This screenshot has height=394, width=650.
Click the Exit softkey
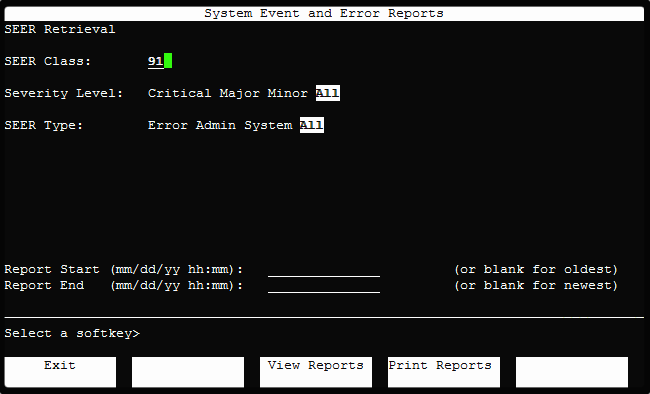[x=60, y=372]
